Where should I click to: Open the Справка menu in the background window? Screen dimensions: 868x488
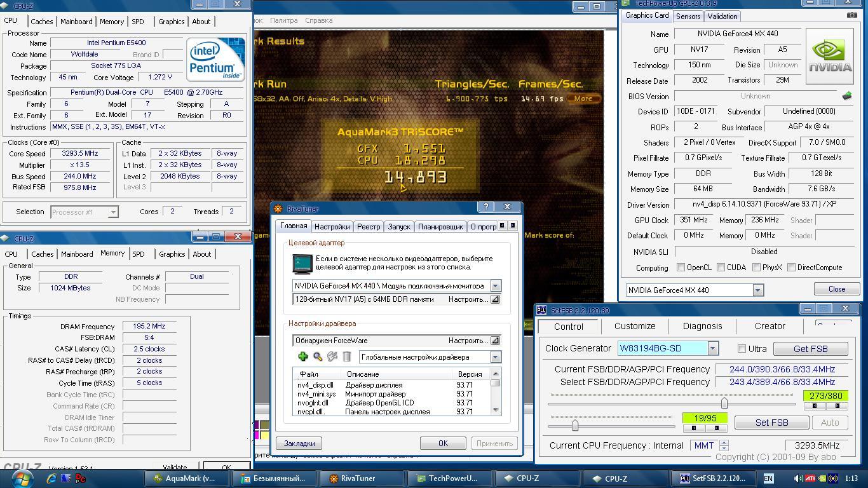(318, 20)
